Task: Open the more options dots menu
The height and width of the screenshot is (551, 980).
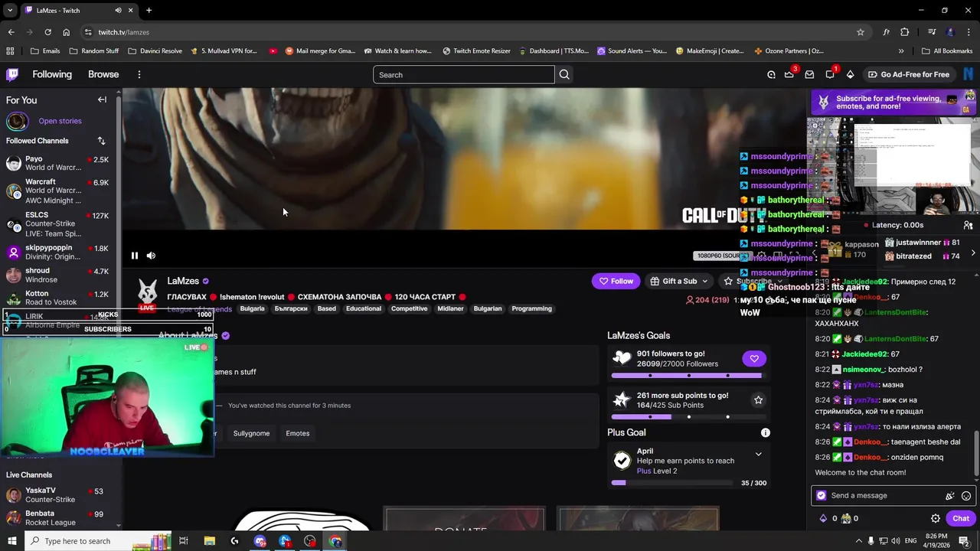Action: [139, 74]
